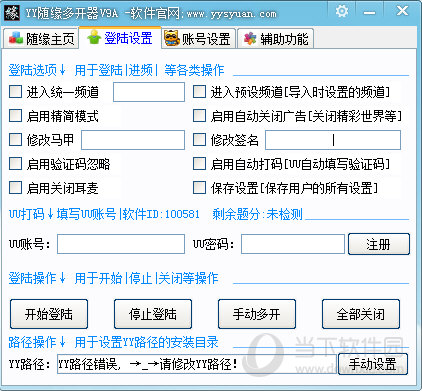Check 启用自动关闭广告 option
Image resolution: width=422 pixels, height=391 pixels.
pos(199,116)
